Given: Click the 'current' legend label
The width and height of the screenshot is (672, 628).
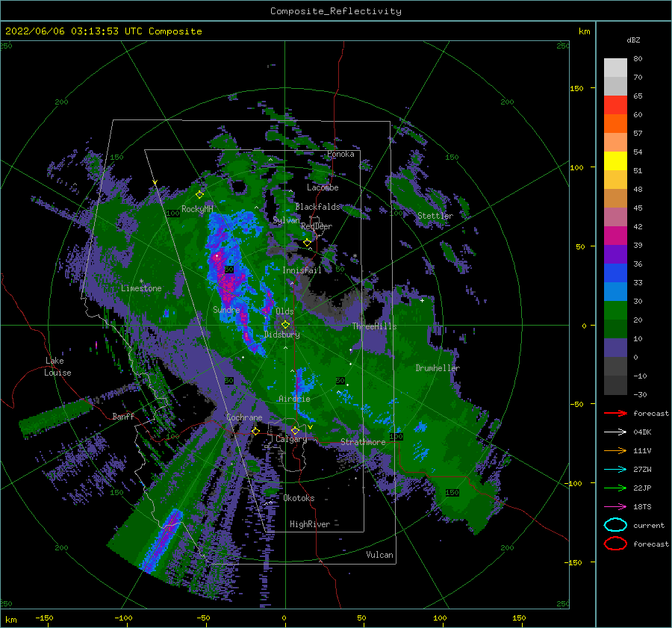Looking at the screenshot, I should 649,525.
